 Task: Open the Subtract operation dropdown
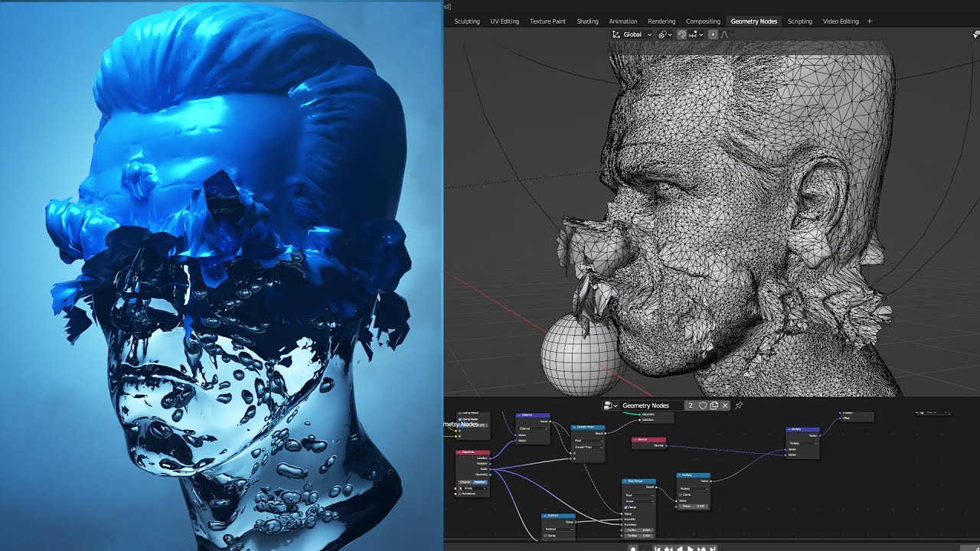tap(559, 530)
